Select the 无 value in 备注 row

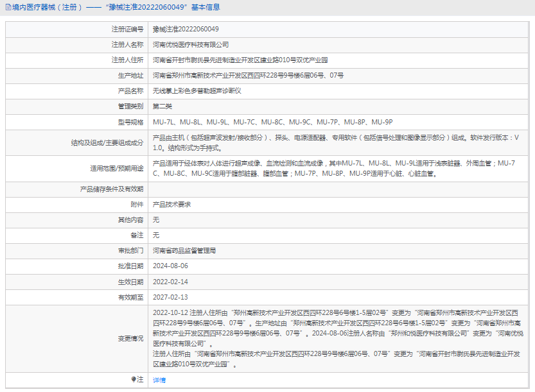[156, 235]
